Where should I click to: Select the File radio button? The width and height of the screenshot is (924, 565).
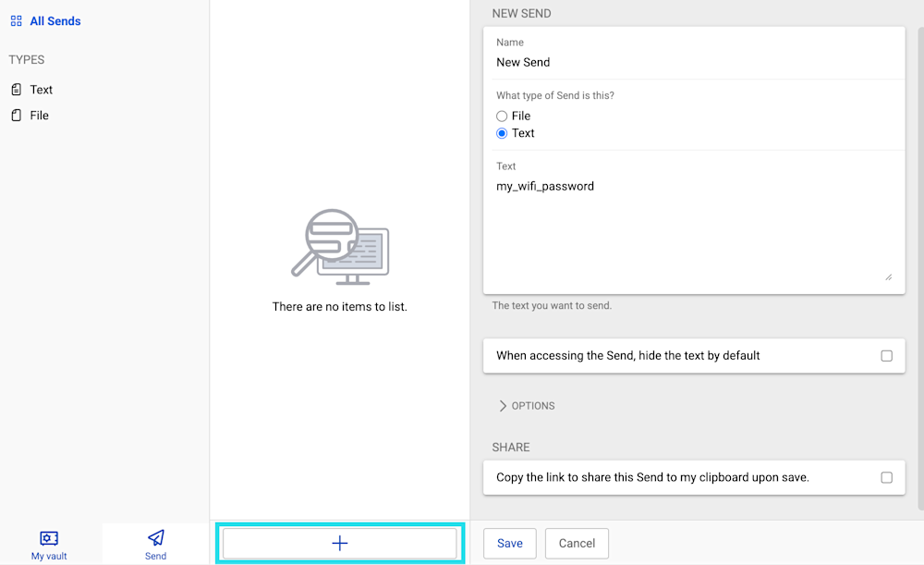pos(500,116)
